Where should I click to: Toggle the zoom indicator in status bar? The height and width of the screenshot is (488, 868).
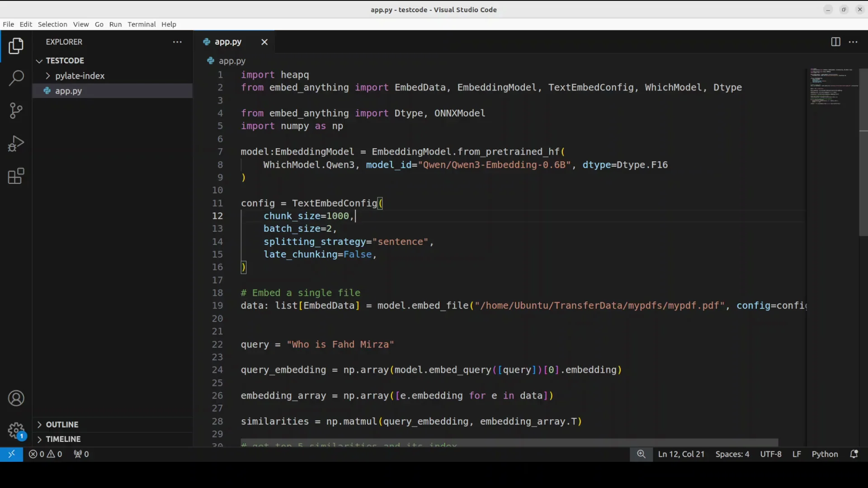click(641, 454)
